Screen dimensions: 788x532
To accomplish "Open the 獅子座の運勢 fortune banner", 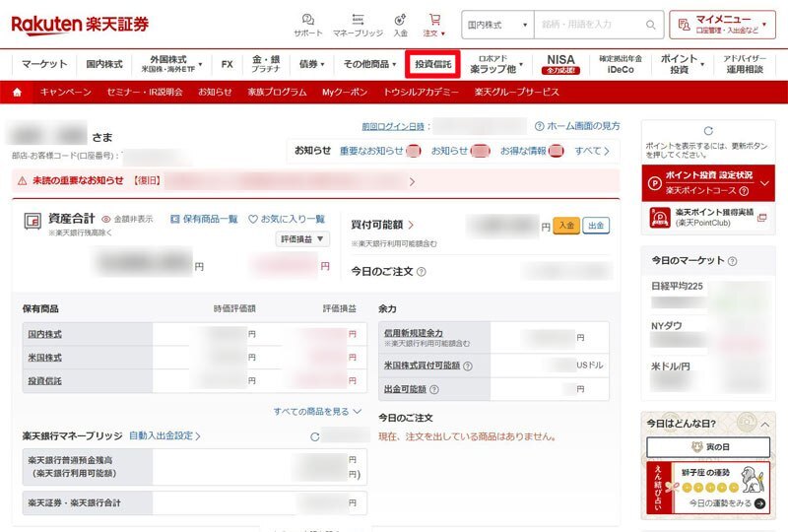I will [708, 489].
